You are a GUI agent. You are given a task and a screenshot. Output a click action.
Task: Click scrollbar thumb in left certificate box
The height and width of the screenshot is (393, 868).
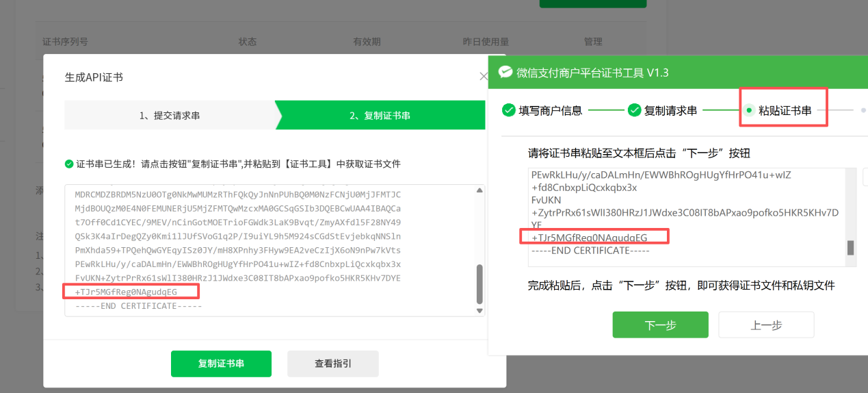point(479,283)
